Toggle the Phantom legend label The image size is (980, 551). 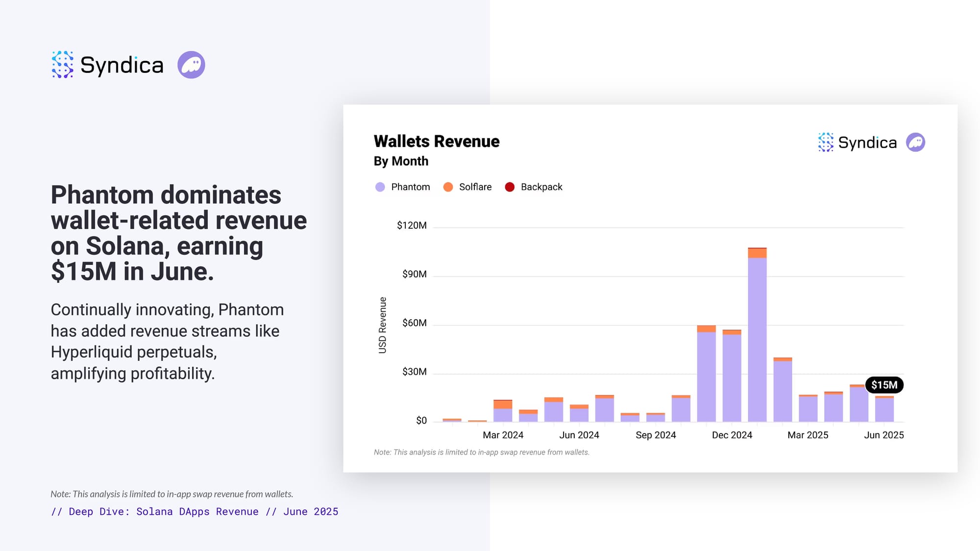click(x=410, y=187)
